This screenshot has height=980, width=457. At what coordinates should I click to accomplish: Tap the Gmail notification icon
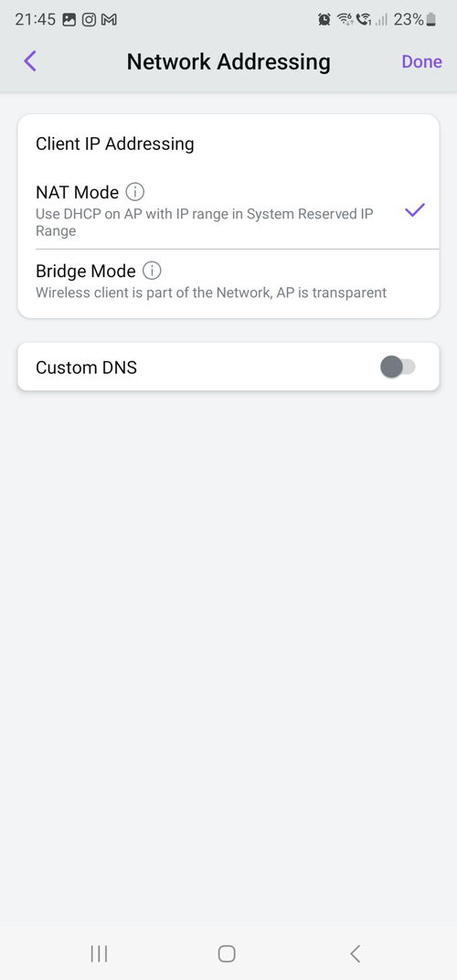109,20
